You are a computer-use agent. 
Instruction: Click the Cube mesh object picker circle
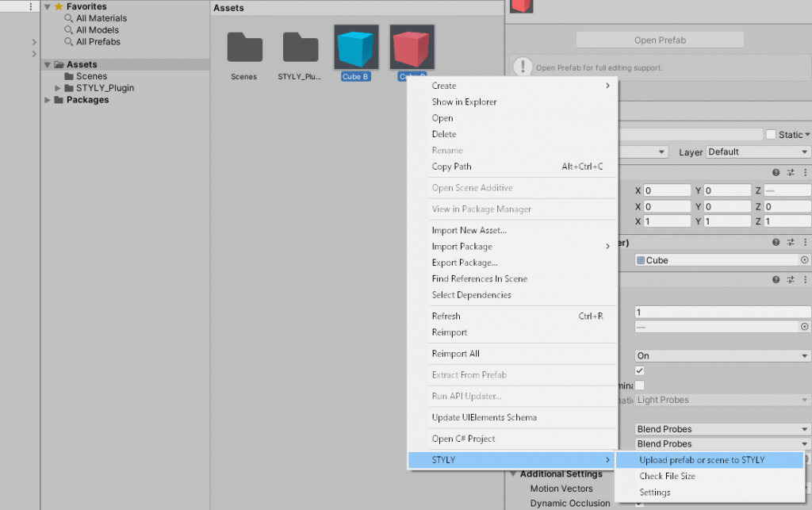pyautogui.click(x=805, y=259)
